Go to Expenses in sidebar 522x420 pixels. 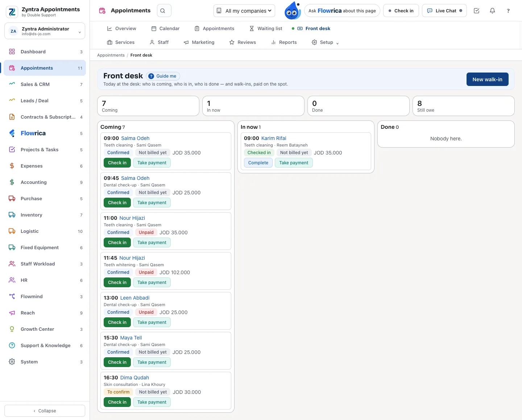point(45,166)
